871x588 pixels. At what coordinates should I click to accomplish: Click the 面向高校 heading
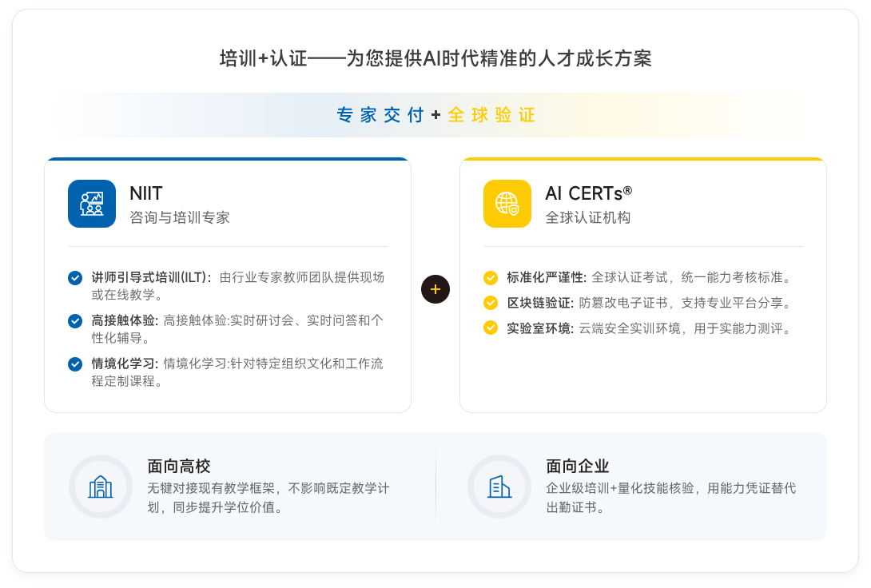point(179,467)
